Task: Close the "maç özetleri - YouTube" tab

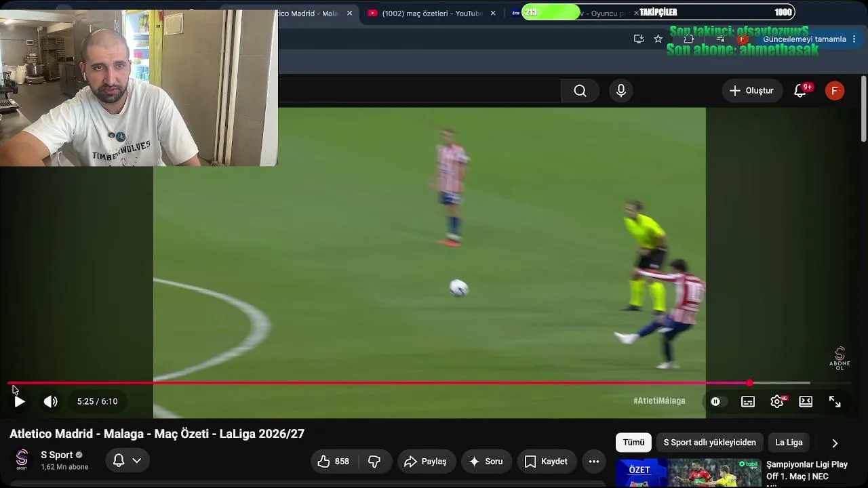Action: click(x=493, y=13)
